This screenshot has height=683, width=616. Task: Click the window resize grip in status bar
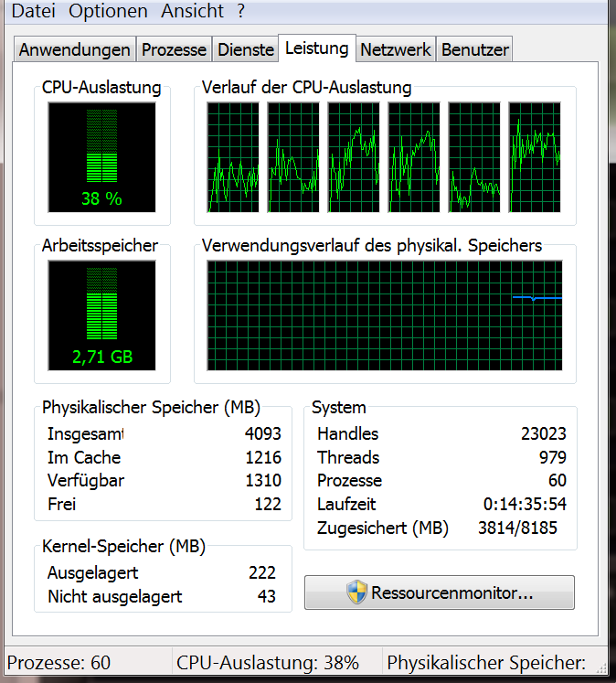tap(601, 669)
